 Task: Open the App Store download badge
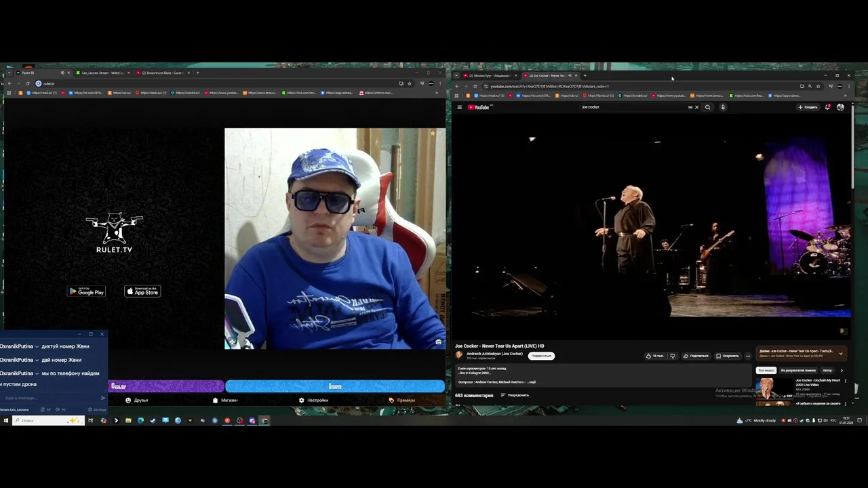(142, 291)
